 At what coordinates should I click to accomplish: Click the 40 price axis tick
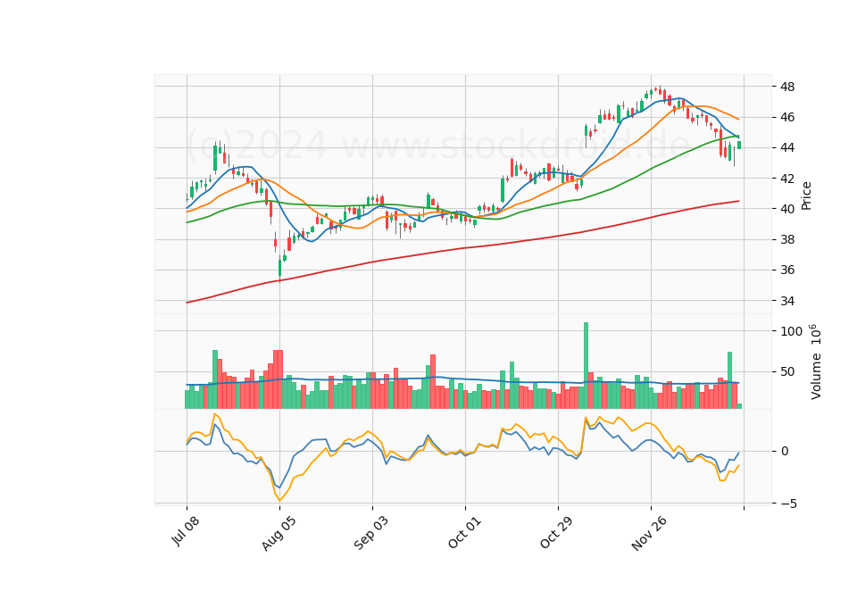coord(787,209)
